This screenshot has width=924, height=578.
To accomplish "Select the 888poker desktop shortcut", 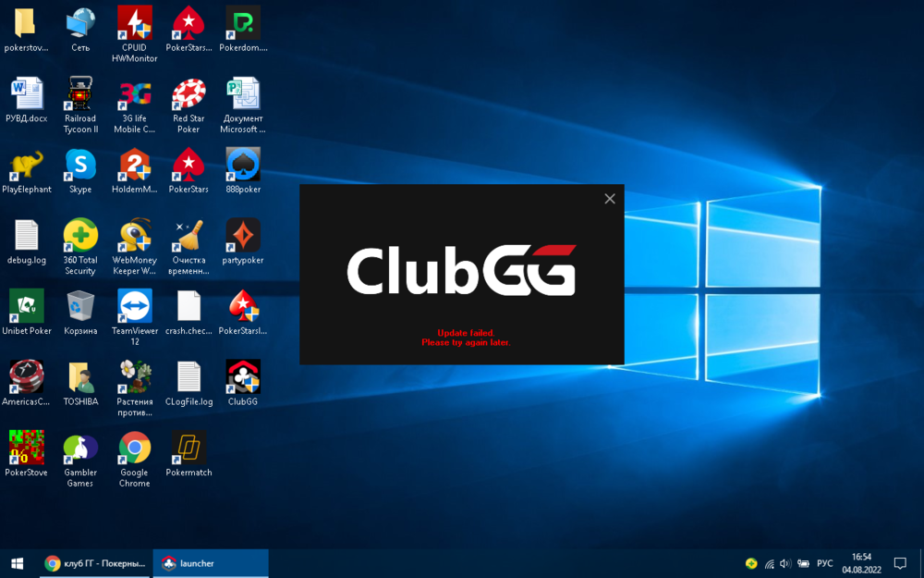I will click(x=243, y=166).
